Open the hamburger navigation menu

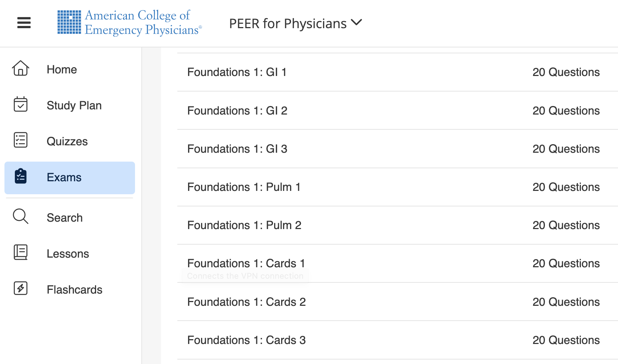coord(23,23)
